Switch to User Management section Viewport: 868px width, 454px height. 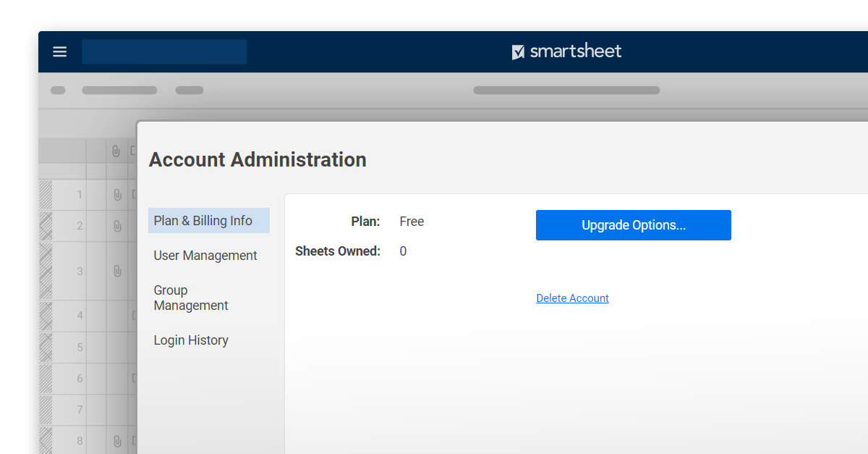pos(205,256)
